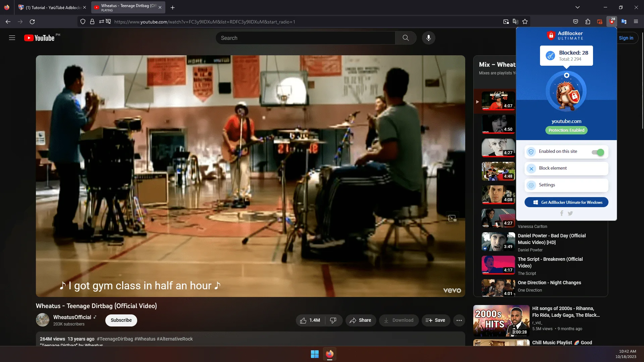Click the Firefox taskbar icon
Screen dimensions: 644x362
pos(330,354)
